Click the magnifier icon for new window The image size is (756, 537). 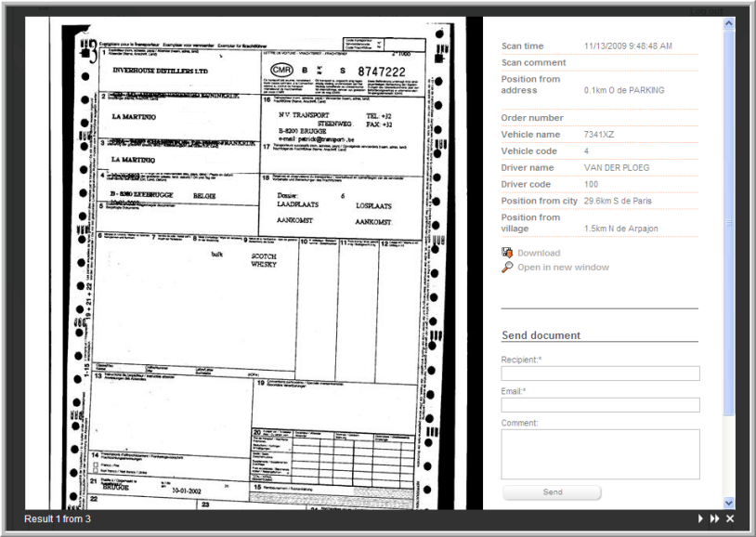tap(507, 268)
